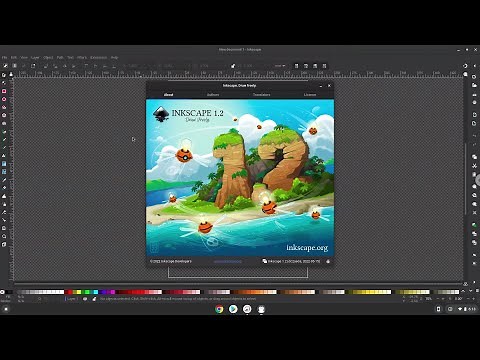This screenshot has width=480, height=360.
Task: Select the Selector arrow tool
Action: point(4,75)
